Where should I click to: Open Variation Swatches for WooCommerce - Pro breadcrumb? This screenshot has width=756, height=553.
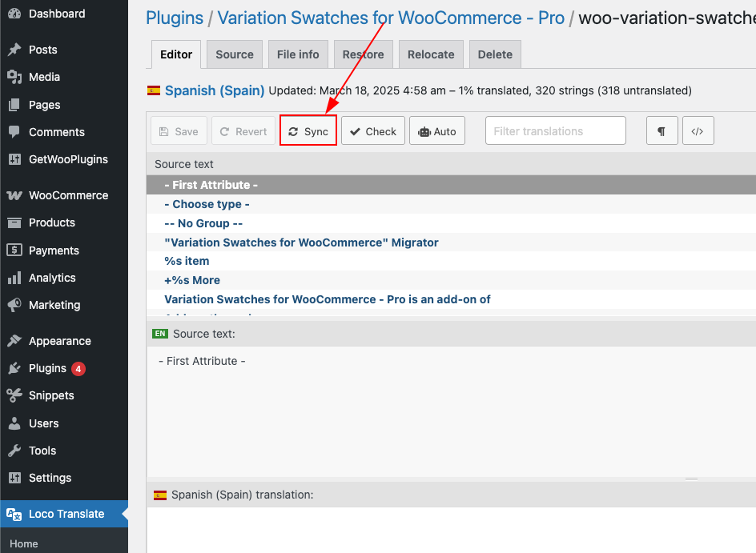pos(391,18)
